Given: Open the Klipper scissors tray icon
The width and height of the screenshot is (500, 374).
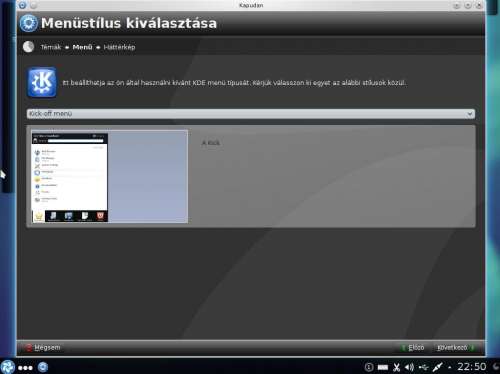Looking at the screenshot, I should coord(396,367).
